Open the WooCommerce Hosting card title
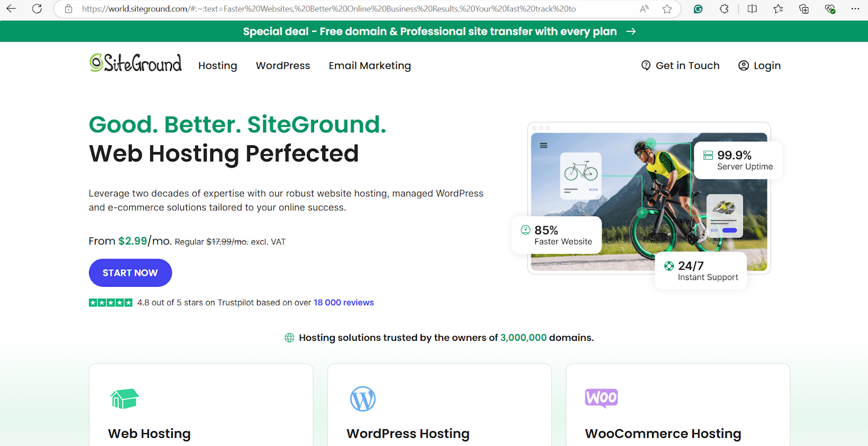868x446 pixels. 663,434
